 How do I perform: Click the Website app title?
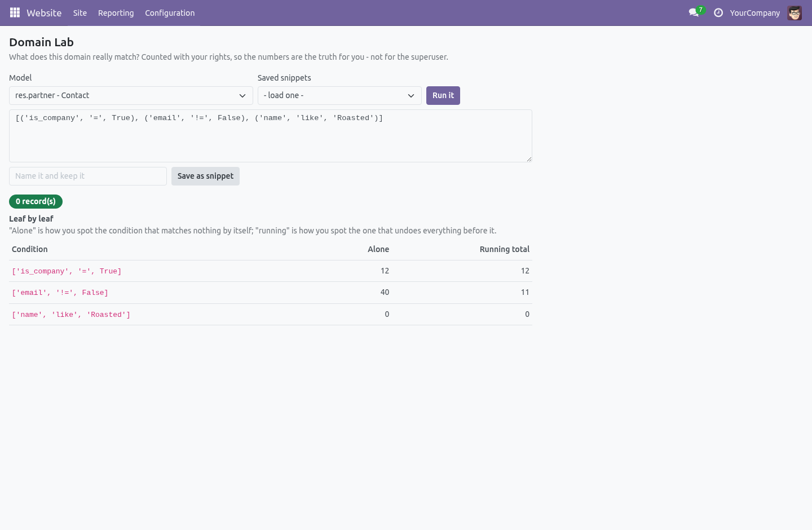[44, 13]
